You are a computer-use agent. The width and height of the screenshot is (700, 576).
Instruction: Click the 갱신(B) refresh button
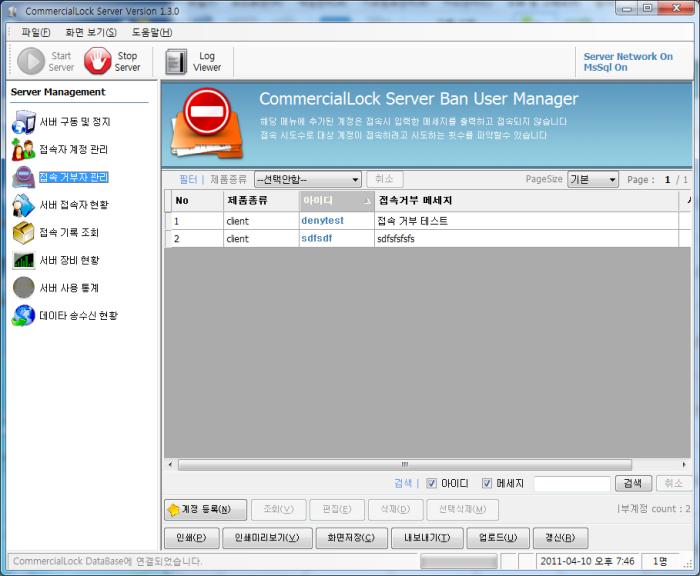pyautogui.click(x=560, y=538)
